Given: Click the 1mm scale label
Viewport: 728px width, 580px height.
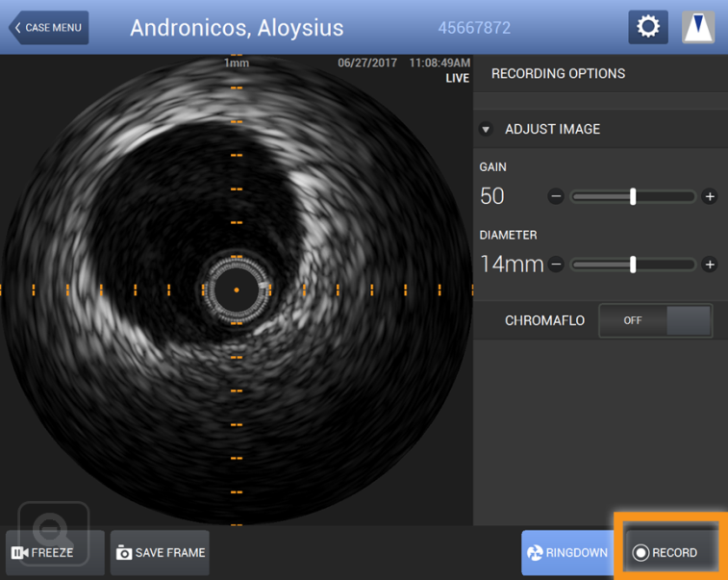Looking at the screenshot, I should pyautogui.click(x=237, y=63).
